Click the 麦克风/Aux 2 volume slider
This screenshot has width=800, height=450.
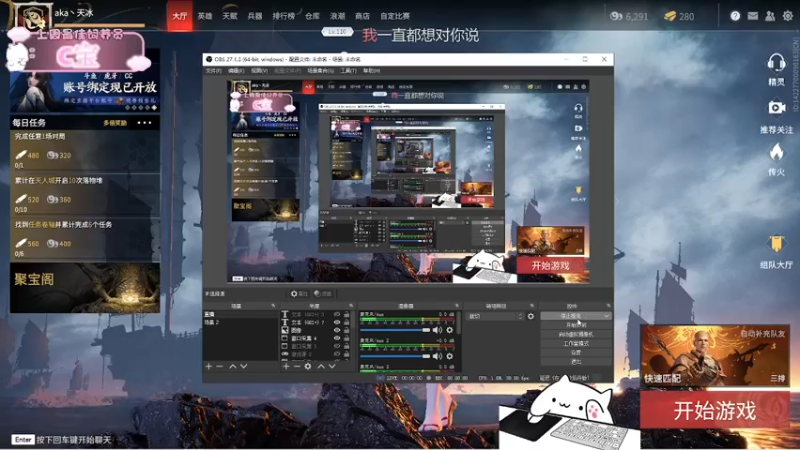pyautogui.click(x=395, y=356)
